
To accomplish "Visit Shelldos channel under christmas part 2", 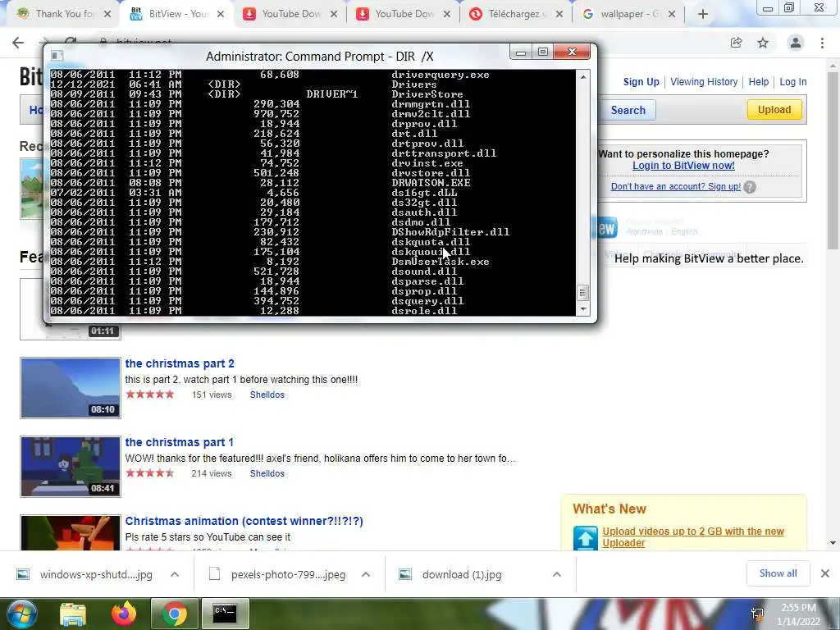I will point(267,395).
